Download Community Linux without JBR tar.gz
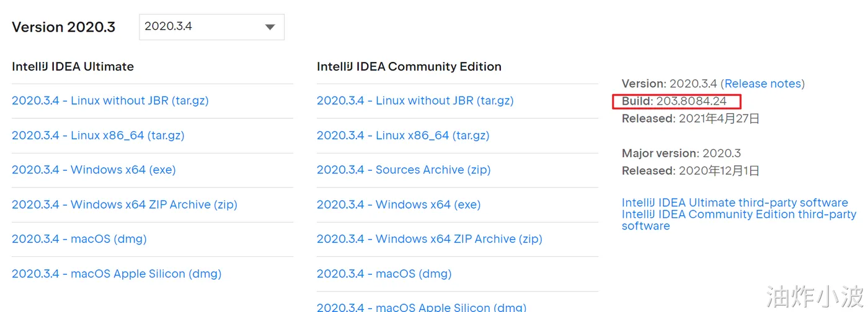This screenshot has width=868, height=312. tap(415, 101)
